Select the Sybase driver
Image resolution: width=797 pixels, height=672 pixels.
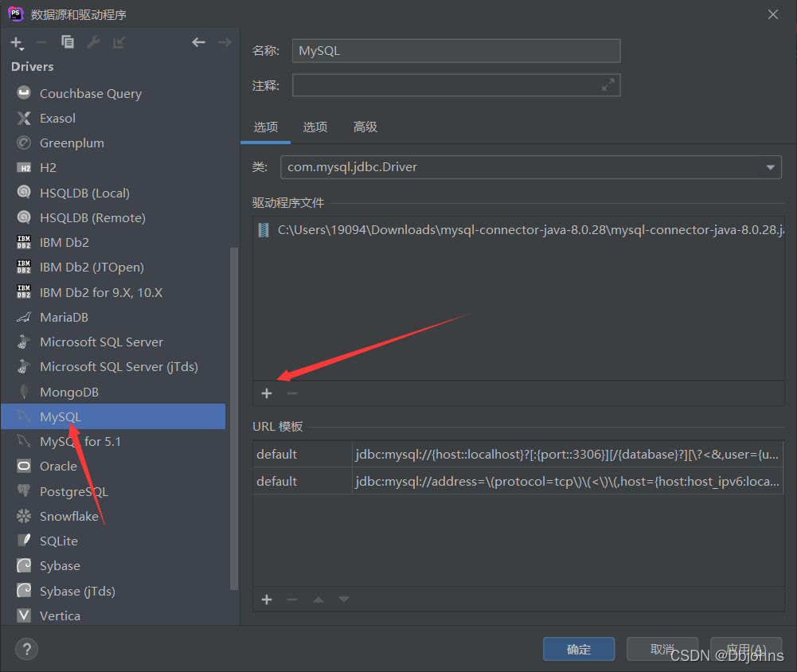click(113, 566)
